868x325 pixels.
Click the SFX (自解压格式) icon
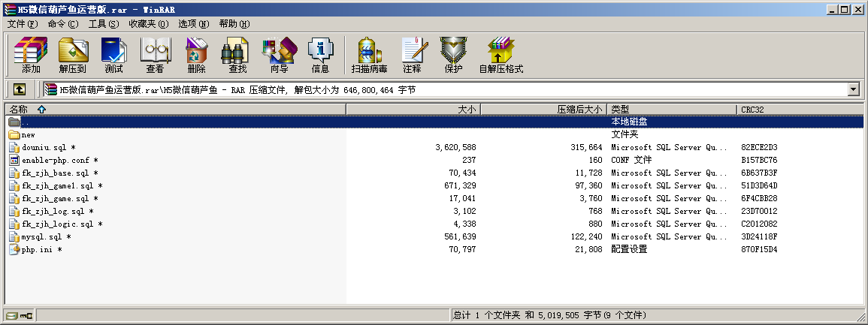point(501,56)
